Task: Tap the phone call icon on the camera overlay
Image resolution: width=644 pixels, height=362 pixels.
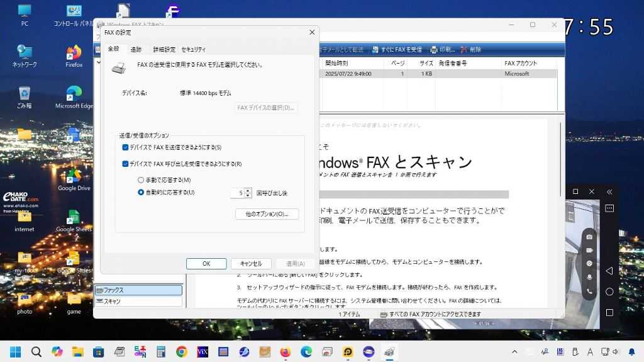Action: pos(589,291)
